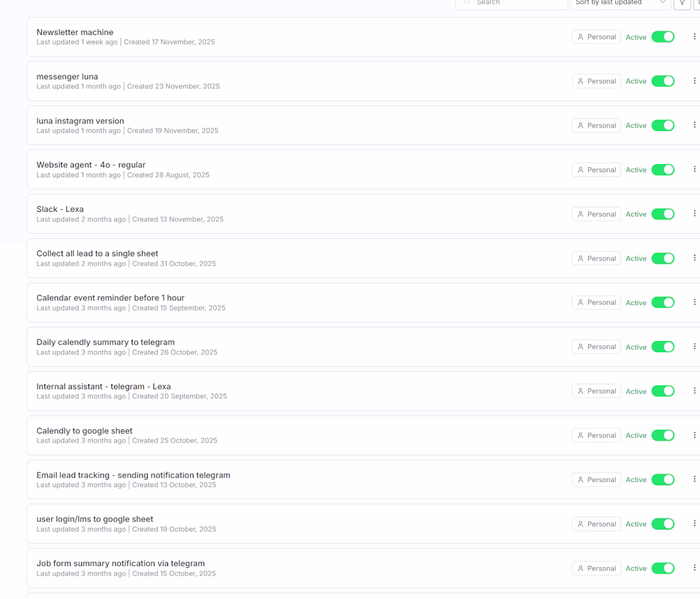Viewport: 700px width, 599px height.
Task: Open options for Job form summary notification via telegram
Action: (694, 568)
